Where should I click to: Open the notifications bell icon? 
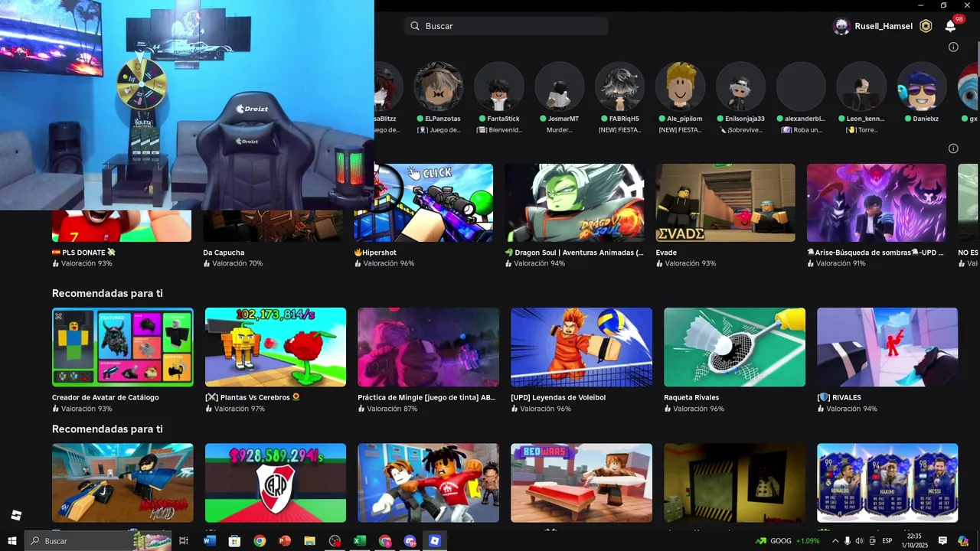[x=950, y=26]
